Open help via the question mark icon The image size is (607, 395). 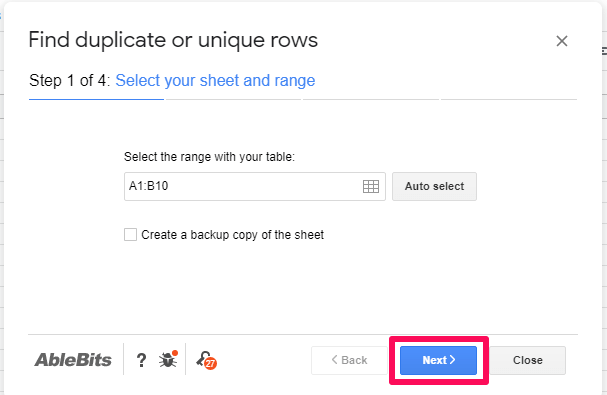[x=141, y=360]
